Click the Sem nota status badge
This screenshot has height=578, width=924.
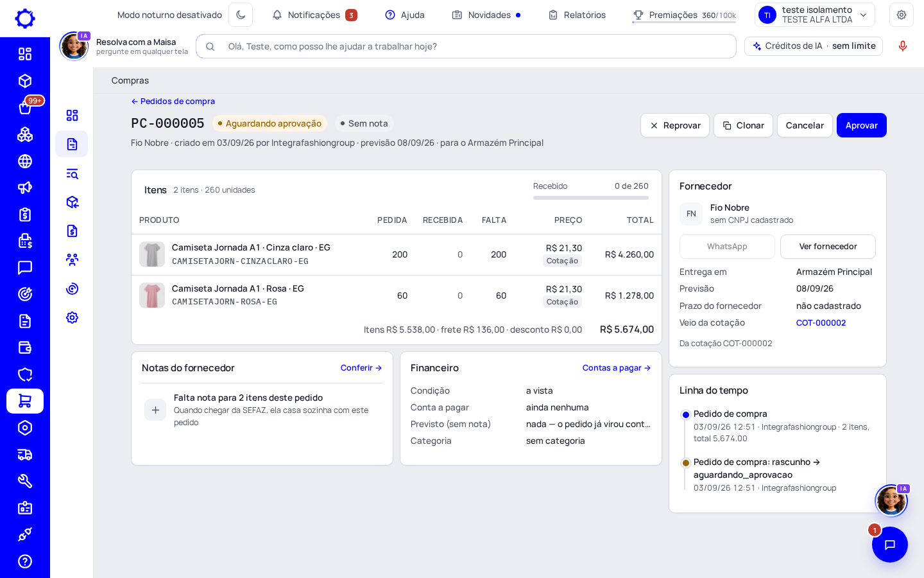click(364, 123)
